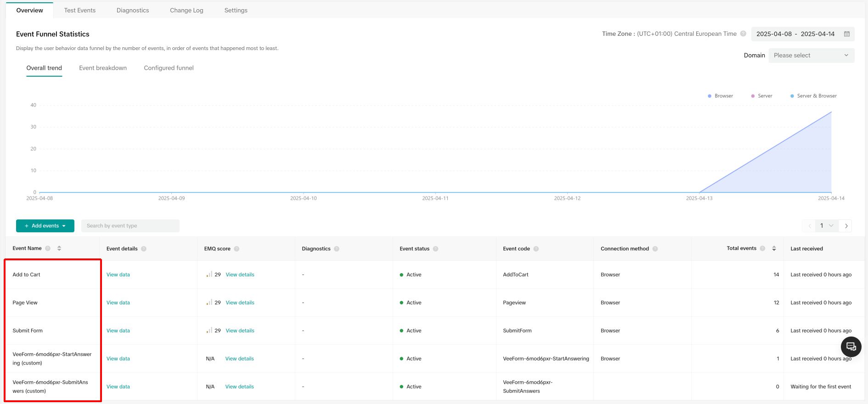Click the 2025-04-14 chart axis label
Viewport: 868px width, 404px height.
coord(831,198)
